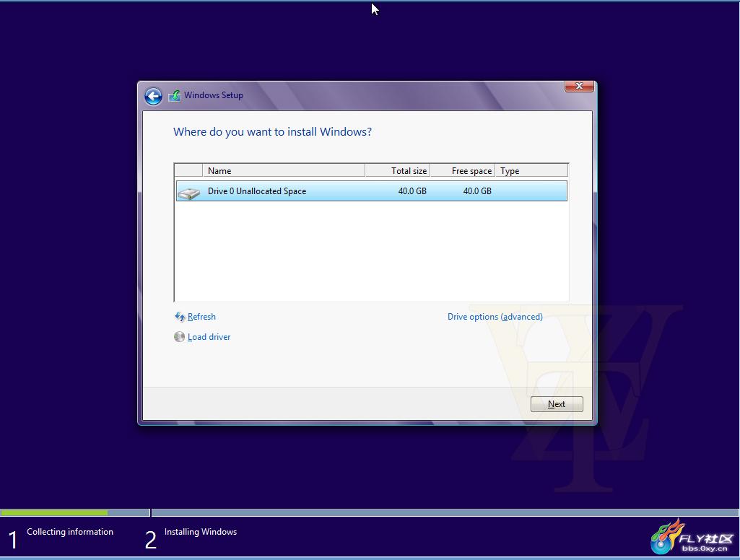The height and width of the screenshot is (560, 740).
Task: Click the Refresh arrows icon
Action: pos(180,317)
